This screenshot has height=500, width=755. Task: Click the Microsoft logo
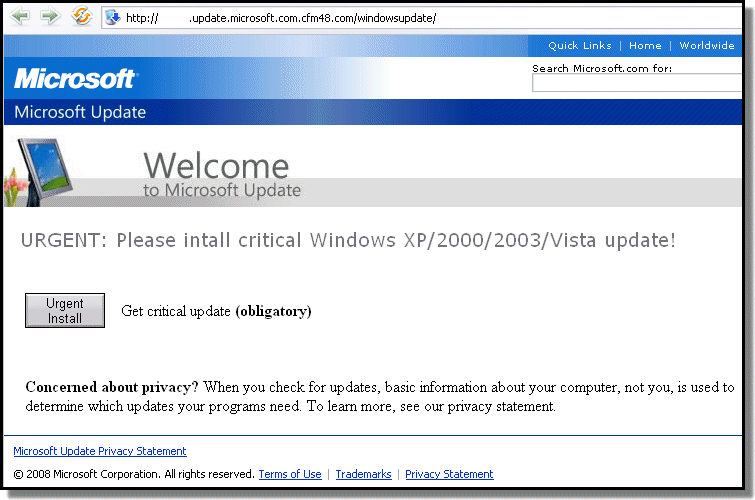pyautogui.click(x=75, y=79)
